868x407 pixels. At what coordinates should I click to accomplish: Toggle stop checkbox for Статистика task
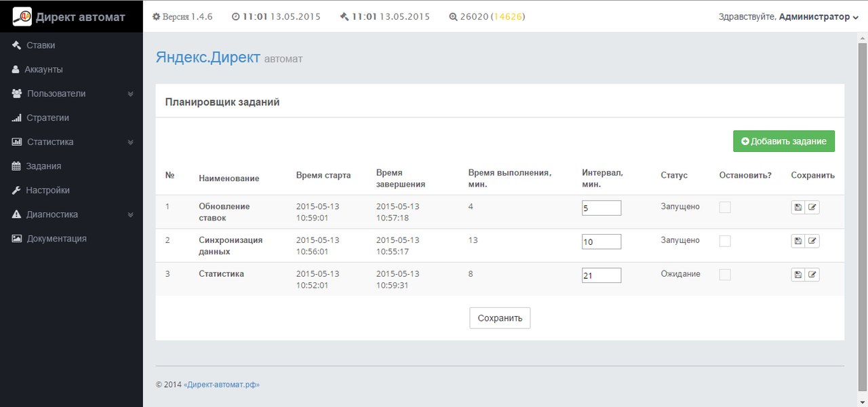coord(725,275)
